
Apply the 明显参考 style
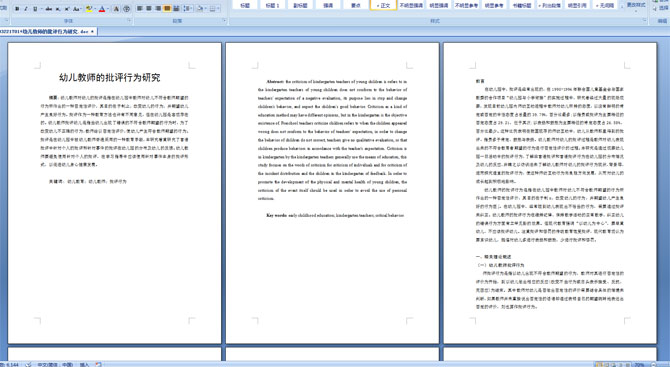point(494,4)
